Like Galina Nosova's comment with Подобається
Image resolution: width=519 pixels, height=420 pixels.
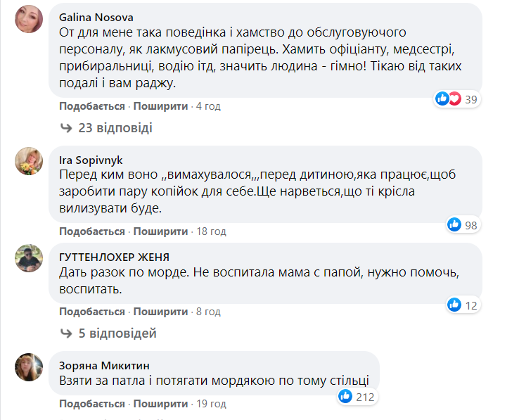[91, 106]
